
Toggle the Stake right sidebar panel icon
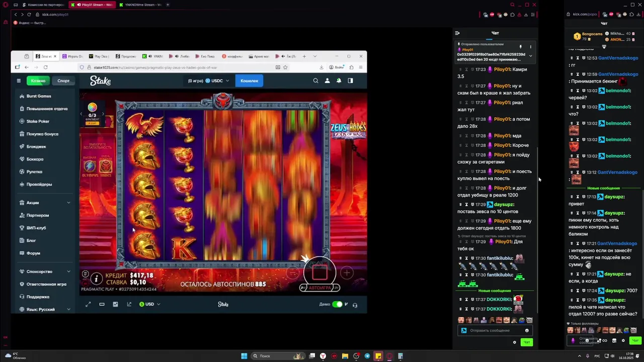(350, 80)
